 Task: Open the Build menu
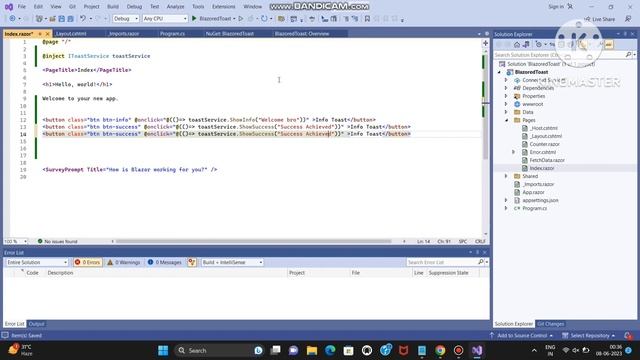pos(113,7)
